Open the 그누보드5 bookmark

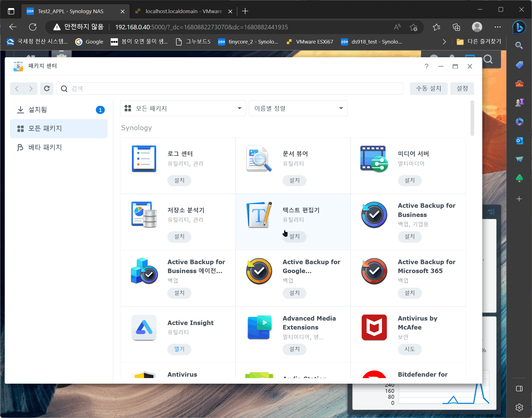[x=193, y=42]
